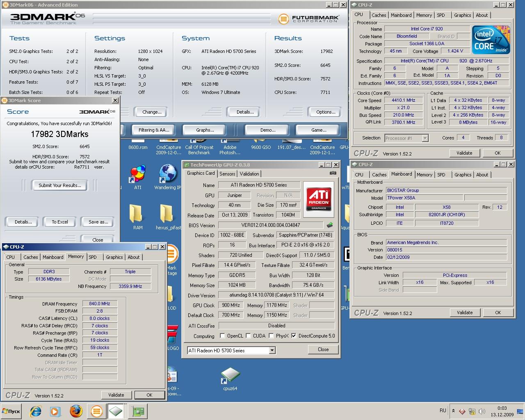Click the Change settings button in 3DMark06
The height and width of the screenshot is (420, 525).
click(x=152, y=112)
